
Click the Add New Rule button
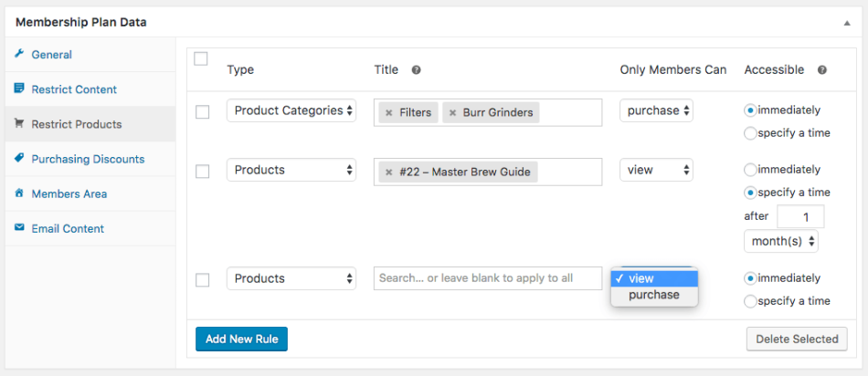pos(241,339)
